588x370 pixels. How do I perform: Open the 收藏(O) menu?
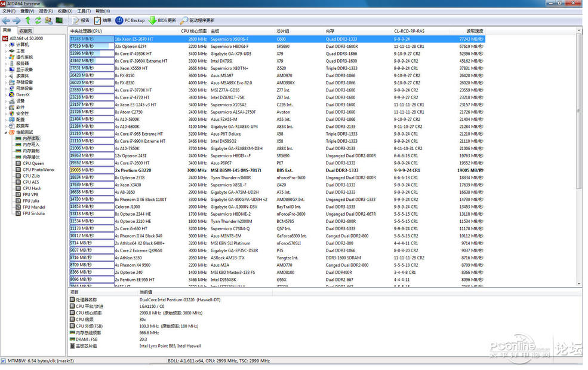pos(65,11)
